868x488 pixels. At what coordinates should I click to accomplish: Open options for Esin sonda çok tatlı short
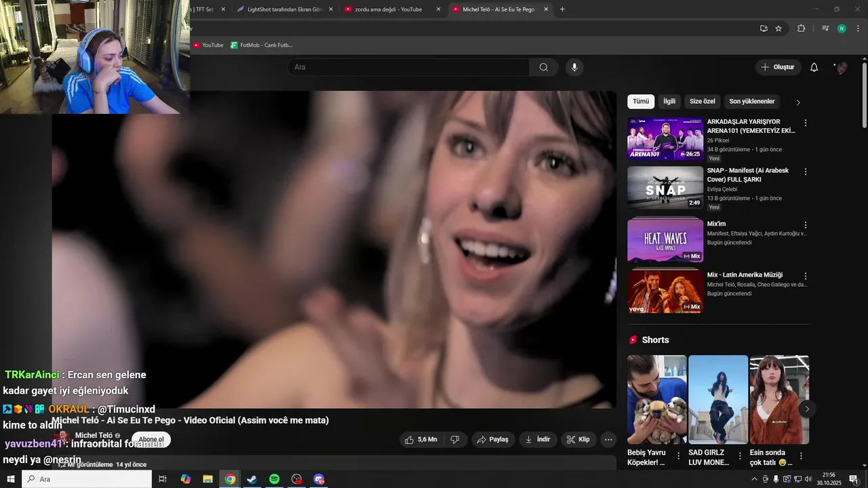click(x=801, y=456)
